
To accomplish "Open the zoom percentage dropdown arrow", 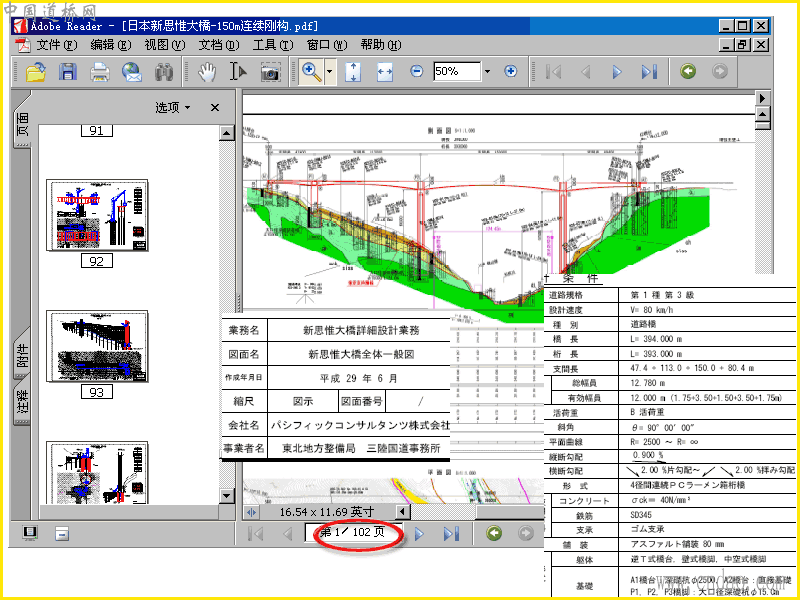I will (487, 71).
